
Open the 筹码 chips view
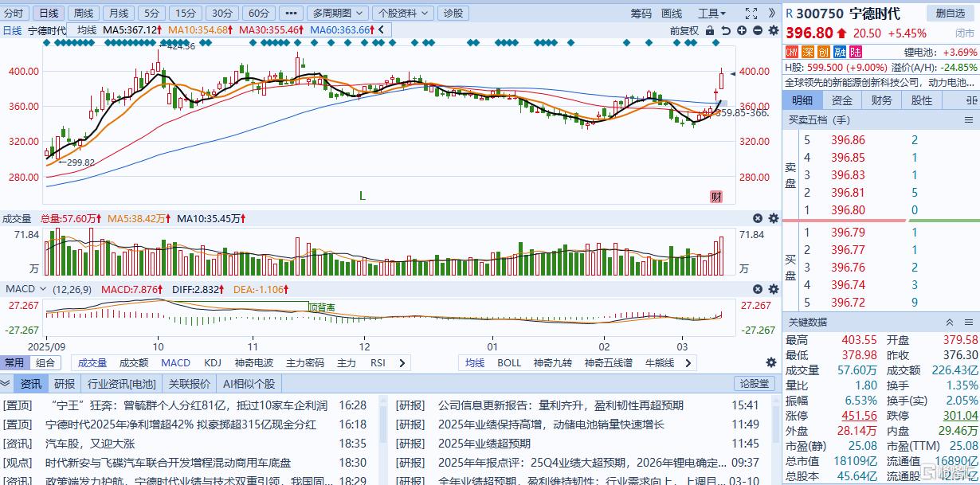(641, 14)
